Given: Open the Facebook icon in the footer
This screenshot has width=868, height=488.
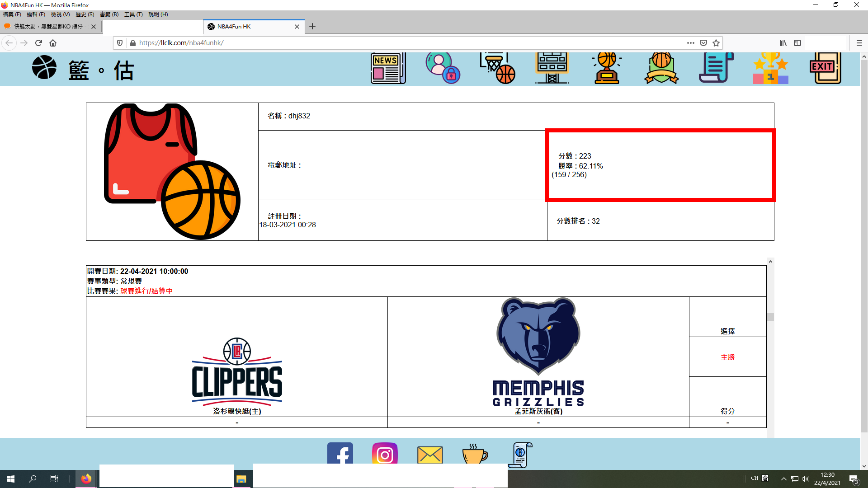Looking at the screenshot, I should (340, 454).
